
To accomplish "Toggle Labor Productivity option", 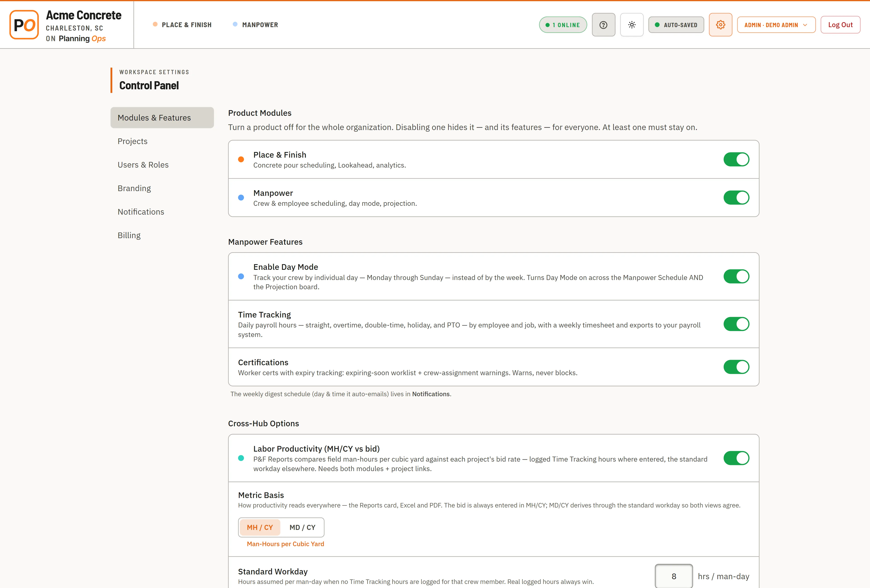I will click(x=736, y=458).
